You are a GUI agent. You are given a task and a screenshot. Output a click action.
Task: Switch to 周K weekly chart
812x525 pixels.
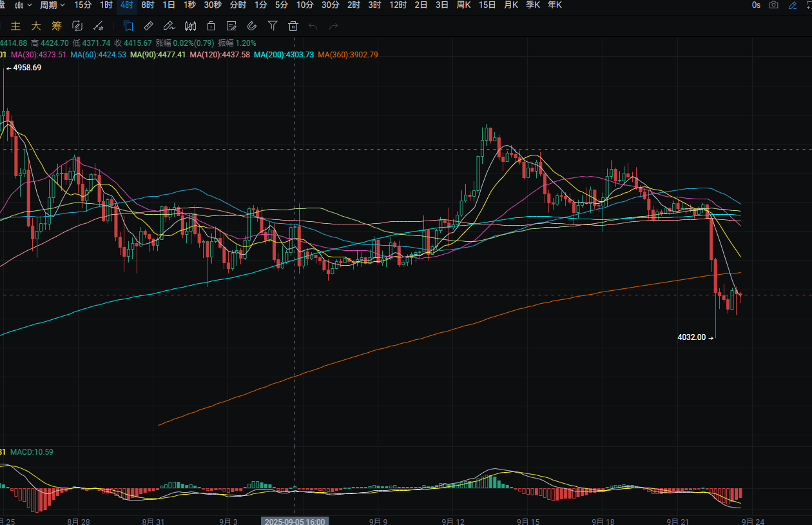pyautogui.click(x=463, y=5)
